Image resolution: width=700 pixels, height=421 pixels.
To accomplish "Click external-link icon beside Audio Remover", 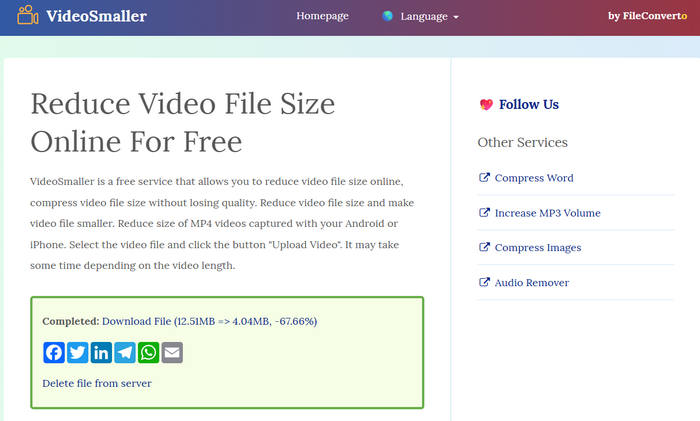I will pyautogui.click(x=484, y=282).
